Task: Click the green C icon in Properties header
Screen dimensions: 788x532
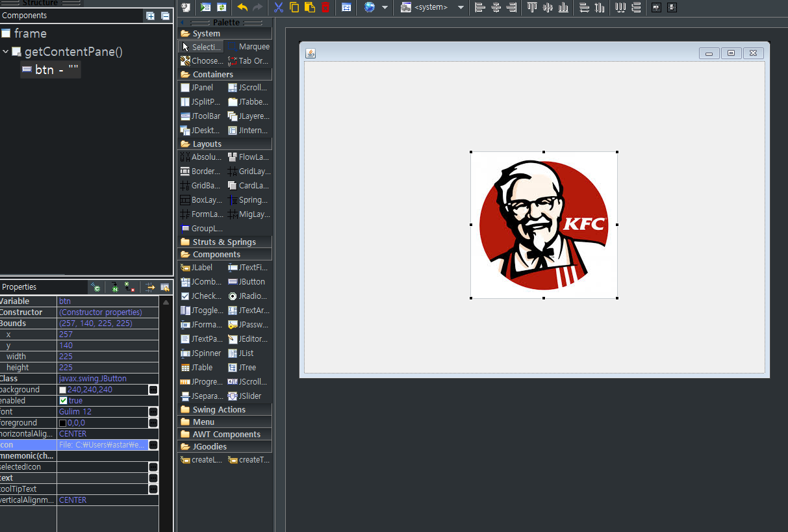Action: (x=96, y=287)
